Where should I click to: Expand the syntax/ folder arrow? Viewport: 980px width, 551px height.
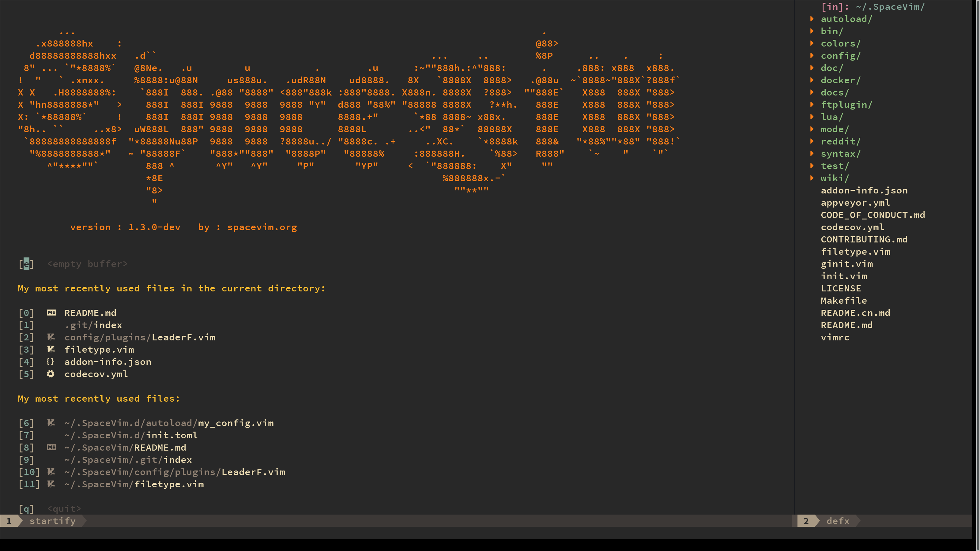click(812, 153)
